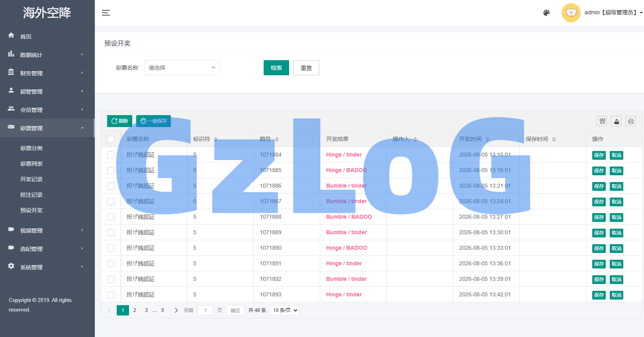The width and height of the screenshot is (644, 337).
Task: Open the 彩票分类 submenu item
Action: [31, 148]
